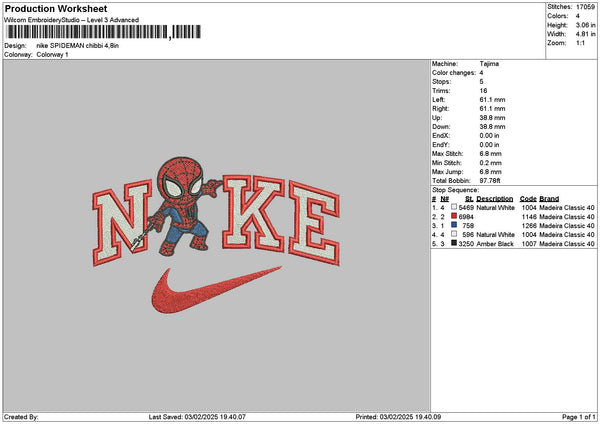Screen dimensions: 600x424
Task: Click the design name nike SPIDEMAN chibbi 4,8in
Action: pyautogui.click(x=78, y=46)
